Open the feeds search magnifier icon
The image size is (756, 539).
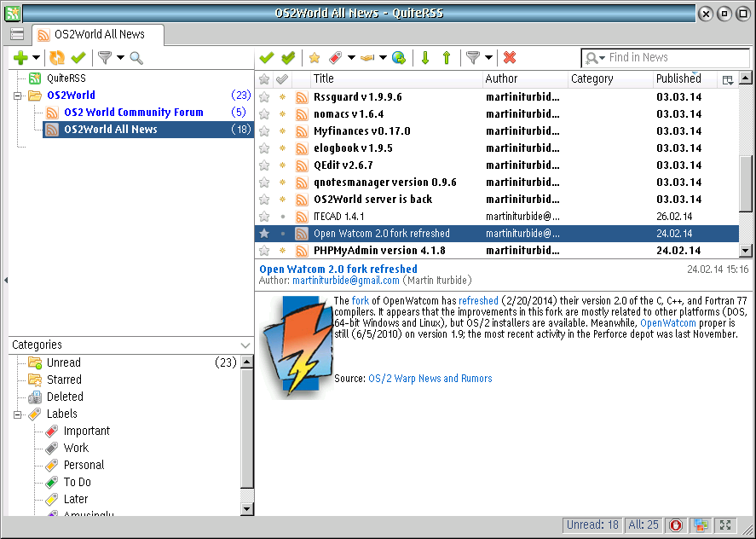click(136, 58)
